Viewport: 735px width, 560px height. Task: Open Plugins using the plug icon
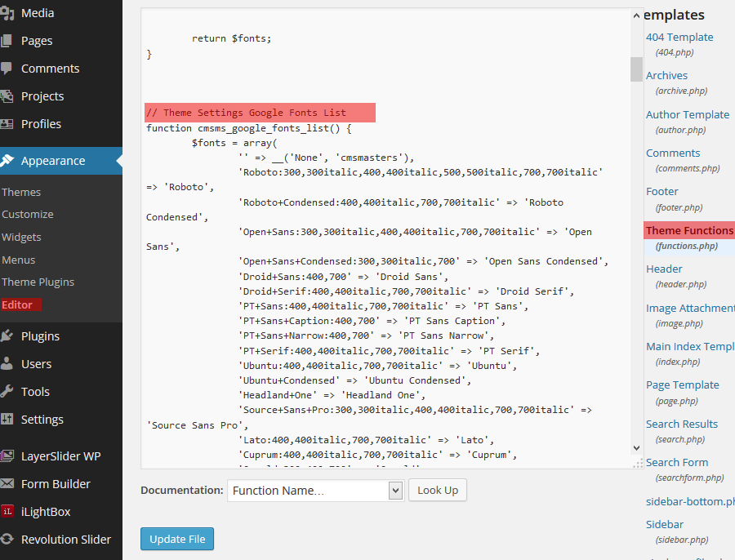click(7, 336)
